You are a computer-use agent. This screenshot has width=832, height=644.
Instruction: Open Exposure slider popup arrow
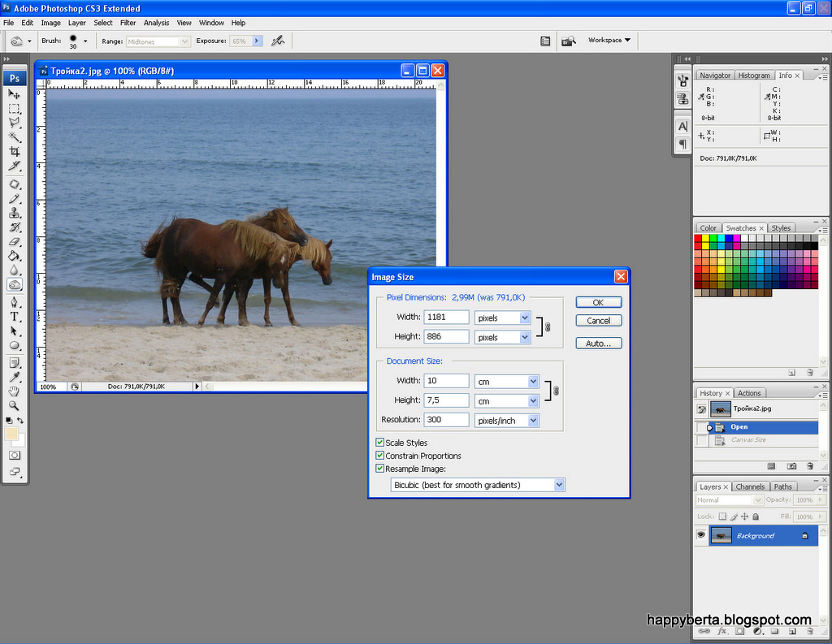click(258, 41)
